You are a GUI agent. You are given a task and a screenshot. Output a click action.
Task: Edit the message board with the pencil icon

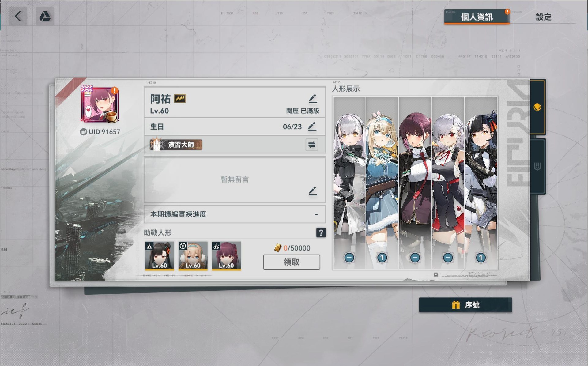[x=313, y=191]
